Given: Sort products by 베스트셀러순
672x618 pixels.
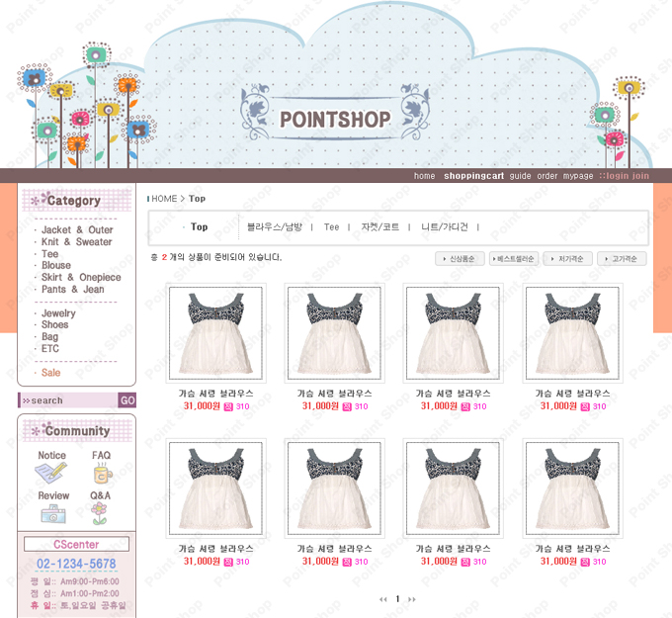Looking at the screenshot, I should [x=514, y=259].
